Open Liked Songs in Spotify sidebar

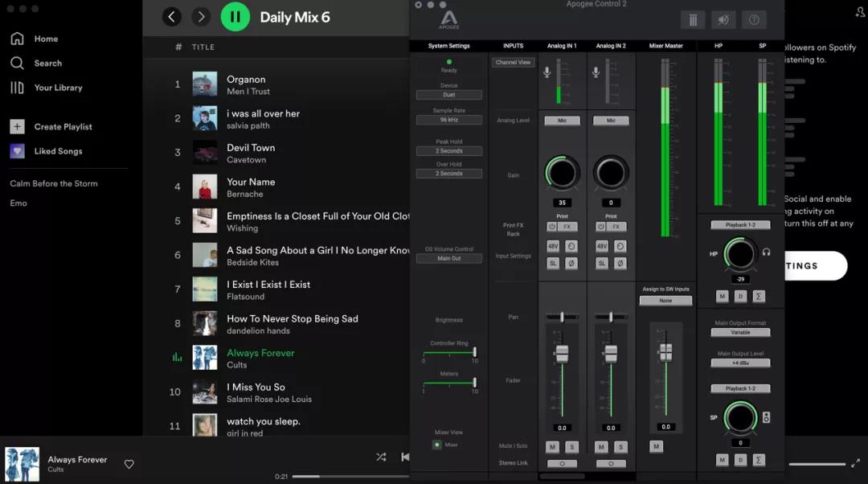pyautogui.click(x=46, y=151)
